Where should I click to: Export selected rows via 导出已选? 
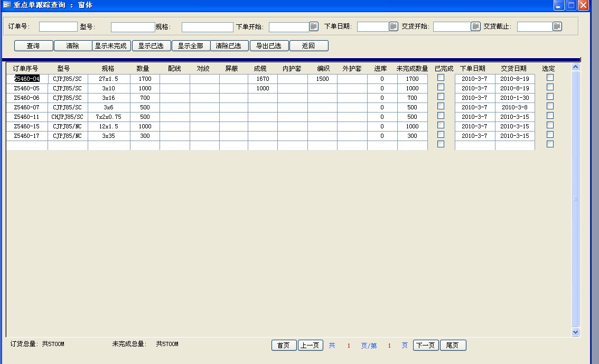269,46
